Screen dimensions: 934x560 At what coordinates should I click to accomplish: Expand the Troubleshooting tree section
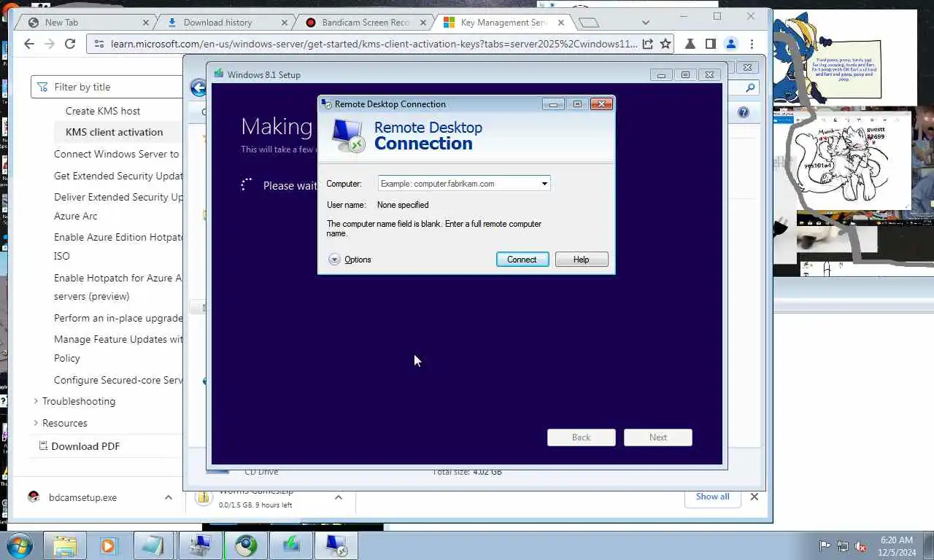coord(36,401)
